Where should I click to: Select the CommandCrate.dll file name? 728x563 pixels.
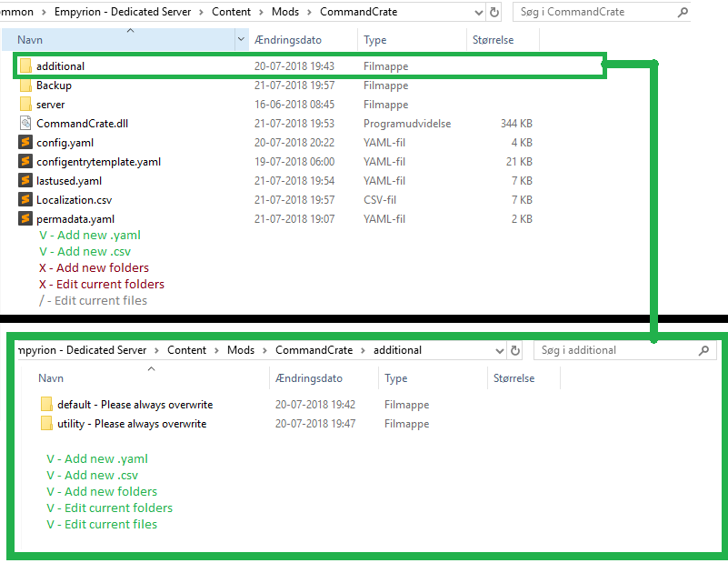(82, 124)
